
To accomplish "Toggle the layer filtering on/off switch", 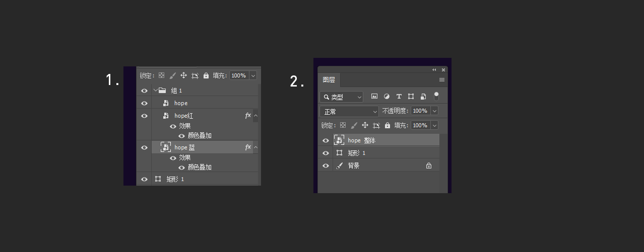I will click(436, 96).
